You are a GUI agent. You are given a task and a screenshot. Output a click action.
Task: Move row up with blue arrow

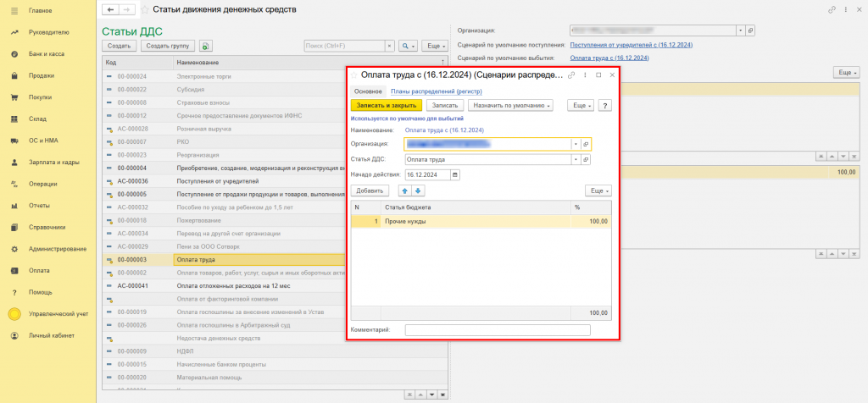point(404,190)
